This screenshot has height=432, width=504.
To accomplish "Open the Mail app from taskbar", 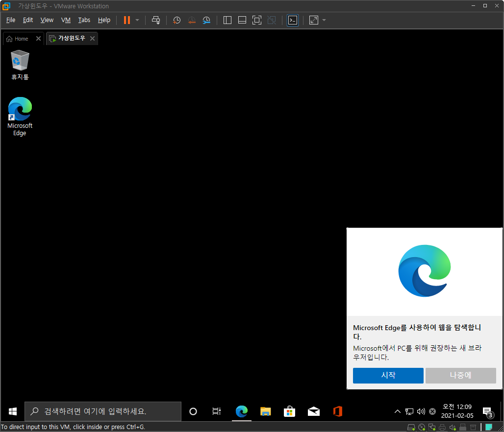I will [314, 411].
